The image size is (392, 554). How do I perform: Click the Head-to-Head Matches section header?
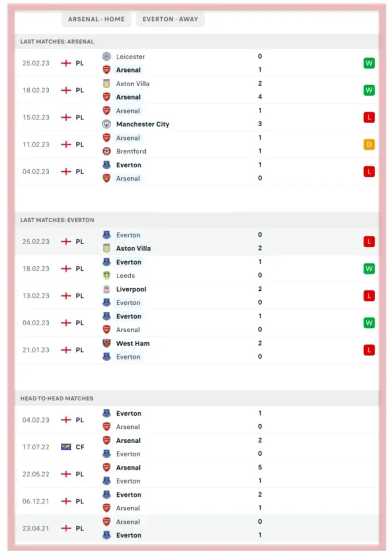(x=57, y=399)
